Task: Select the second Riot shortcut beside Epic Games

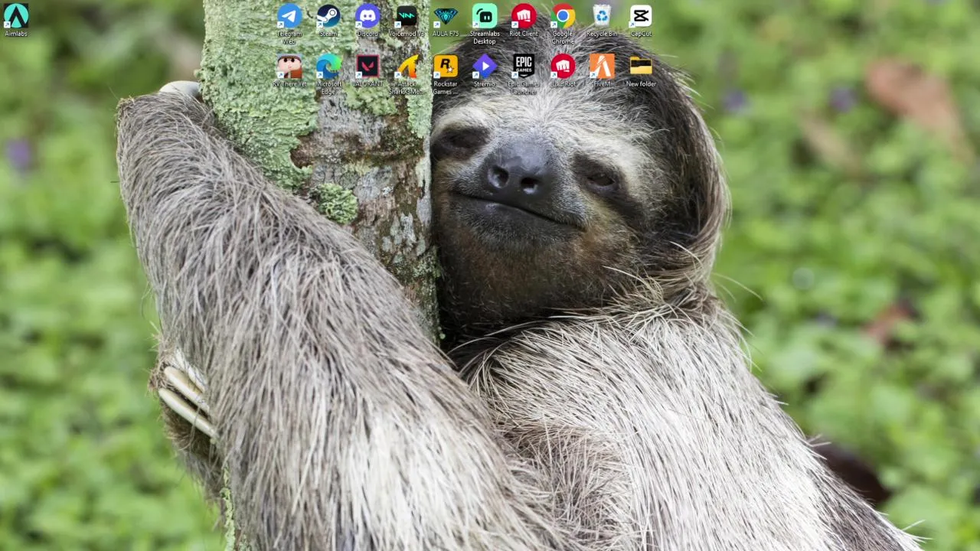Action: (x=563, y=70)
